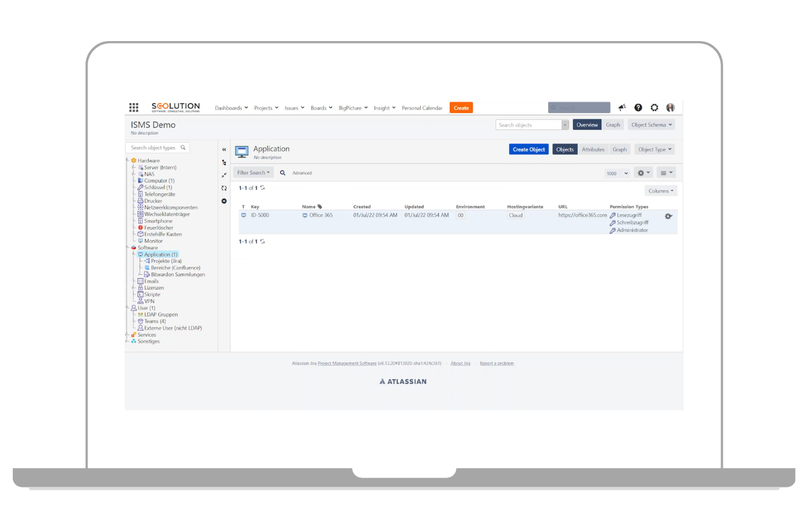Open the Dashboards menu
The image size is (808, 532).
click(x=231, y=108)
